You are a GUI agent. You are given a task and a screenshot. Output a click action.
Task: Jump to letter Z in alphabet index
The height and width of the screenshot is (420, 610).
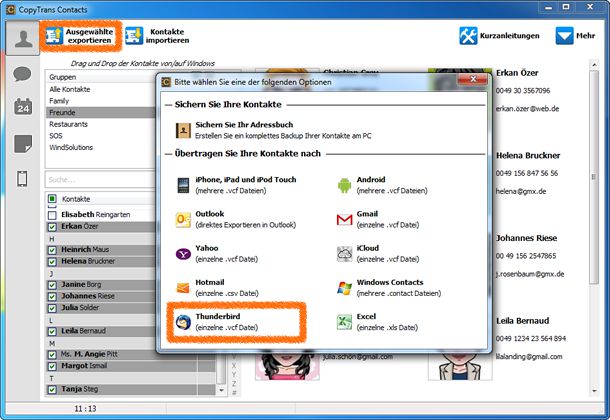click(234, 383)
